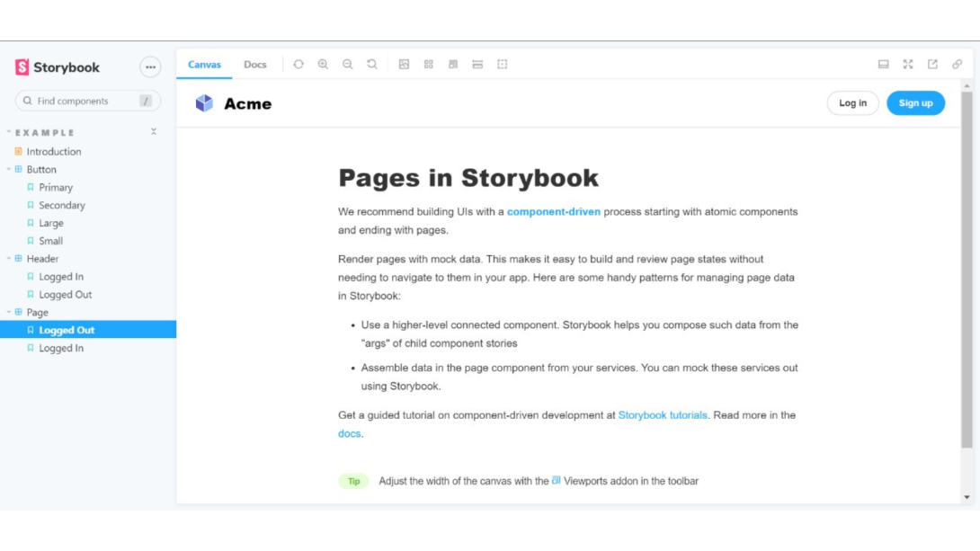Open the Storybook tutorials link
This screenshot has height=551, width=980.
(663, 415)
